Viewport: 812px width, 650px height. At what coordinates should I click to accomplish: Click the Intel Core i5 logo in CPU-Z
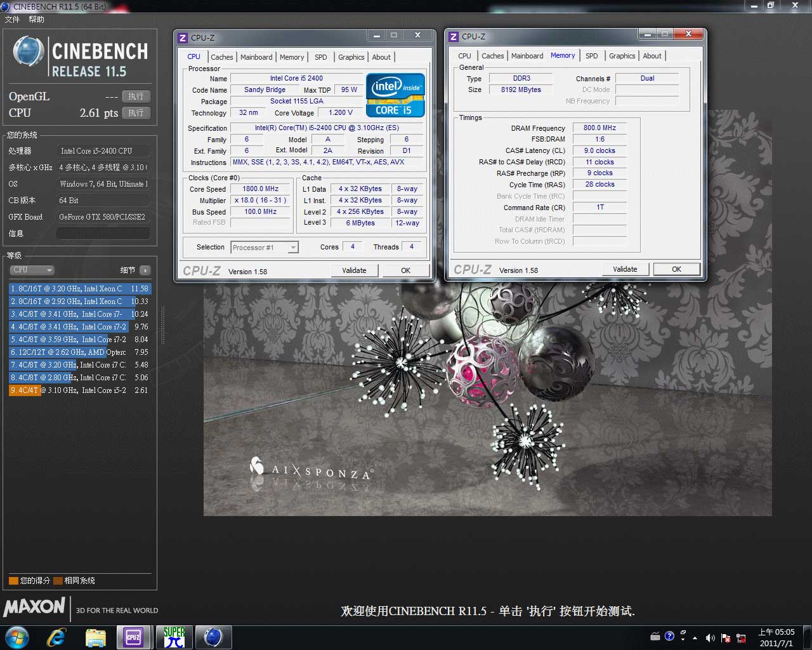(x=395, y=95)
